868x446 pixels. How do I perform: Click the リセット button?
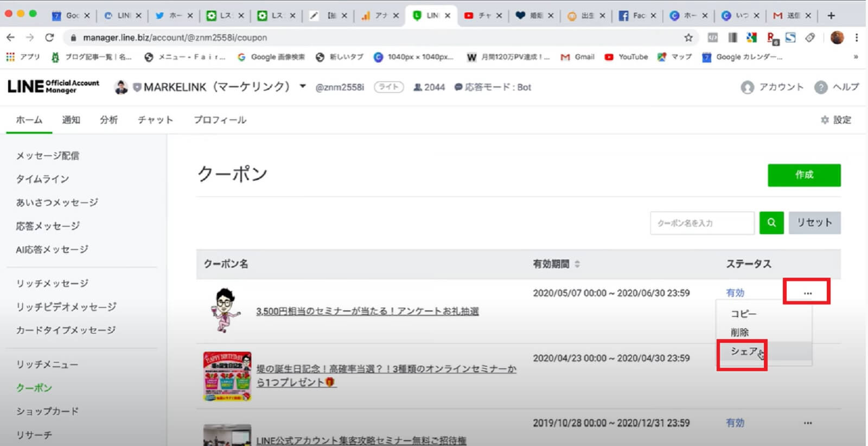(814, 222)
